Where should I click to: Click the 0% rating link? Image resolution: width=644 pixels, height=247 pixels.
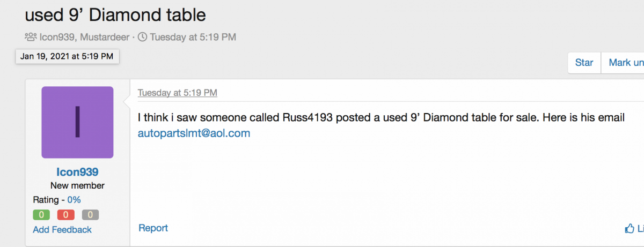click(74, 200)
